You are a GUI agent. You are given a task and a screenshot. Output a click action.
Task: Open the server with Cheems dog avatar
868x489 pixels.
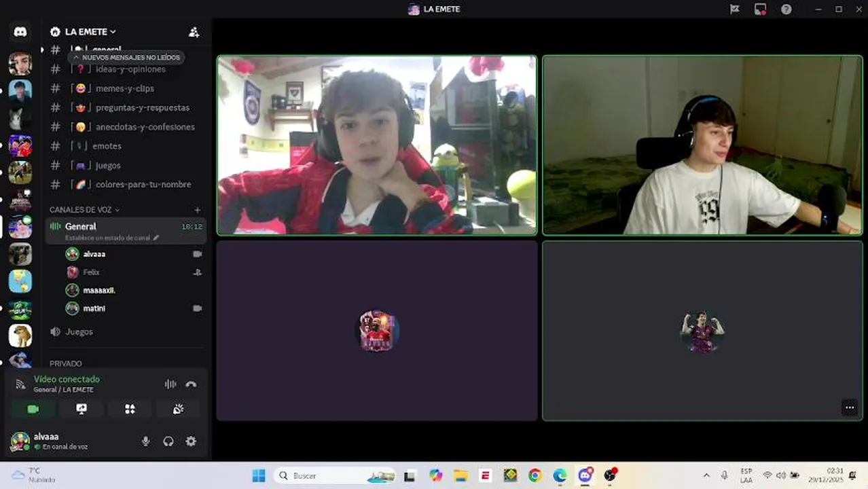coord(20,336)
